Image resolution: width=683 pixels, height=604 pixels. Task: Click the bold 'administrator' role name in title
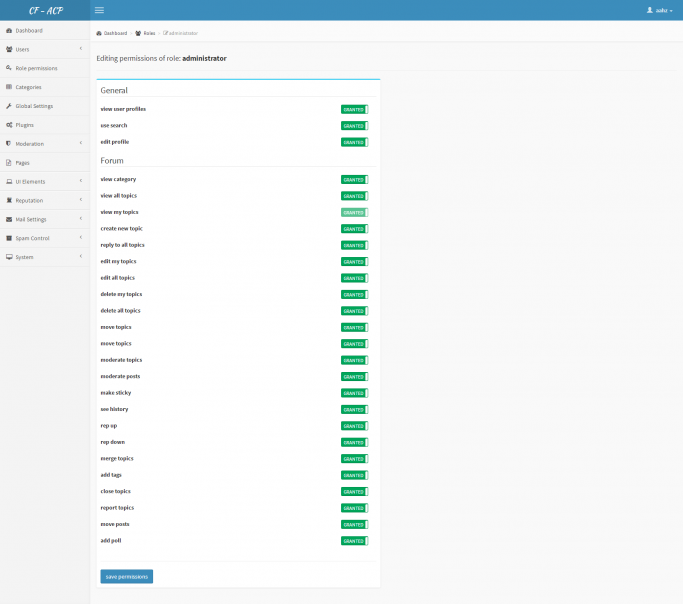(x=204, y=58)
